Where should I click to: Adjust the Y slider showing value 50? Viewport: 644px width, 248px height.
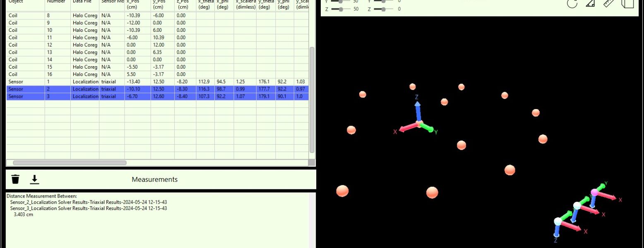(x=341, y=1)
